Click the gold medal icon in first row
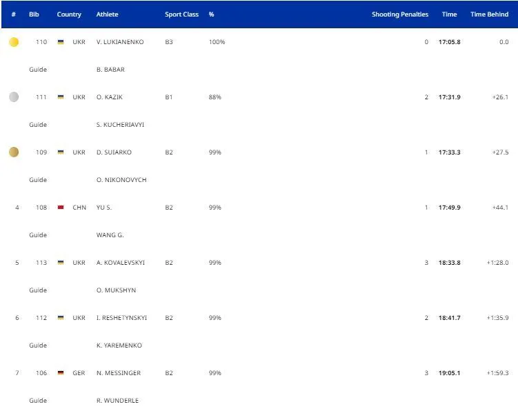This screenshot has width=518, height=420. coord(14,42)
